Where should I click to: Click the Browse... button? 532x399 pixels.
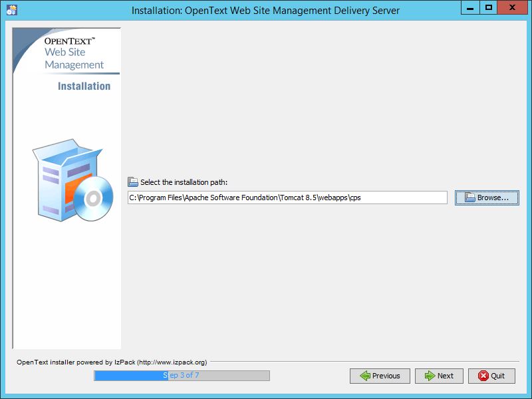point(487,198)
